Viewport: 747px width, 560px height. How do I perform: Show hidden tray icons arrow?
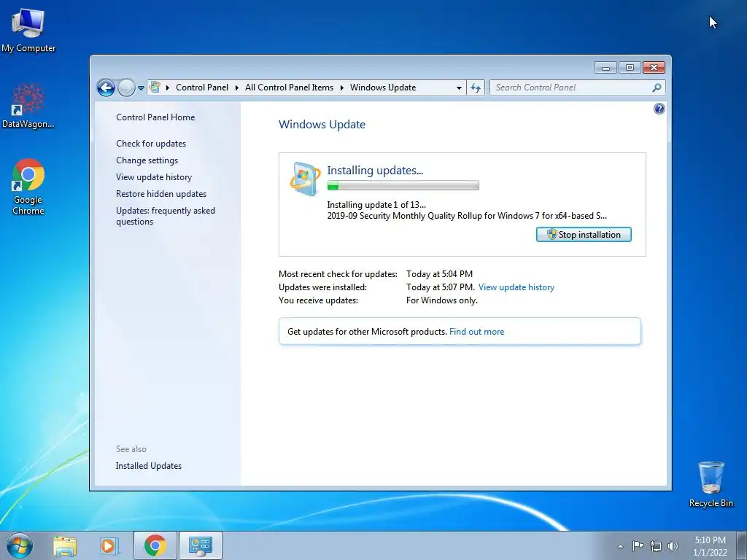tap(620, 546)
